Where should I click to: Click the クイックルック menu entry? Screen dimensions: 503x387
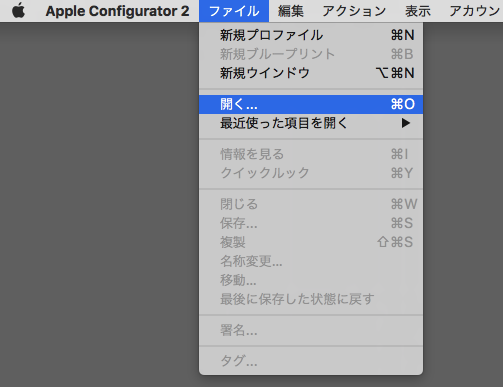point(311,173)
